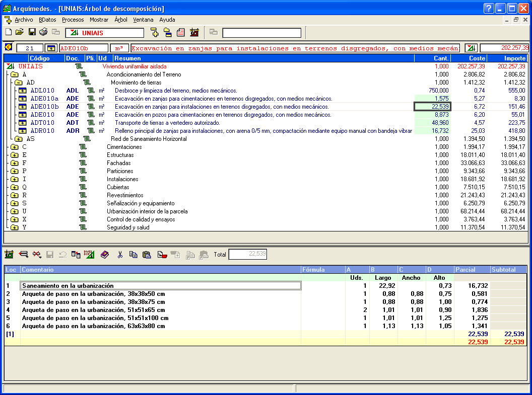Click quantity cell 22,539 of ADE010b
Viewport: 532px width, 395px height.
pos(433,107)
